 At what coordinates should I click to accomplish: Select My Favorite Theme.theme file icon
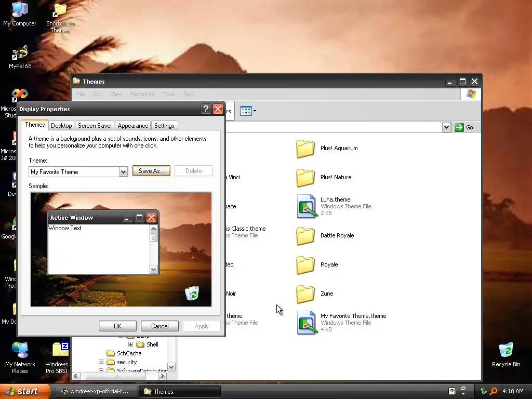pos(307,323)
